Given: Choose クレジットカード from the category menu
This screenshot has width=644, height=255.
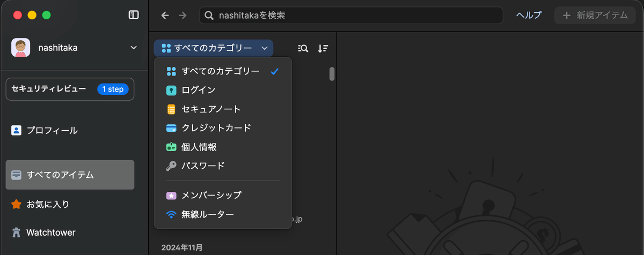Looking at the screenshot, I should click(223, 128).
